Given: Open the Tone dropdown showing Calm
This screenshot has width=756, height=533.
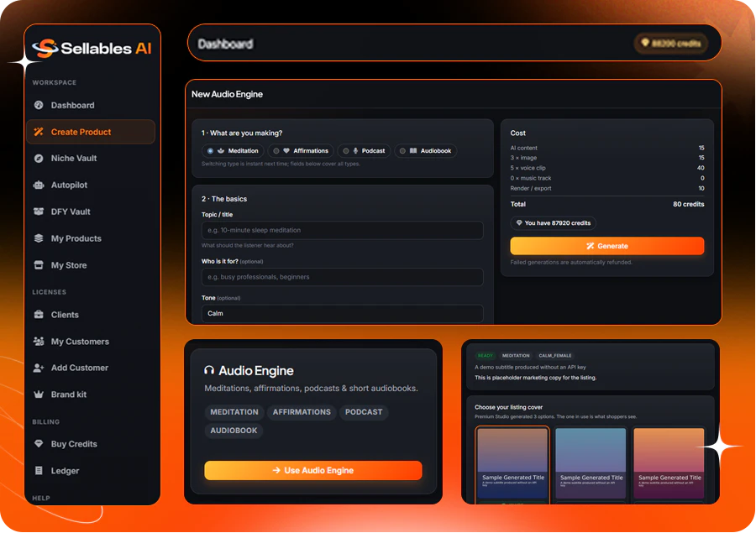Looking at the screenshot, I should point(343,313).
